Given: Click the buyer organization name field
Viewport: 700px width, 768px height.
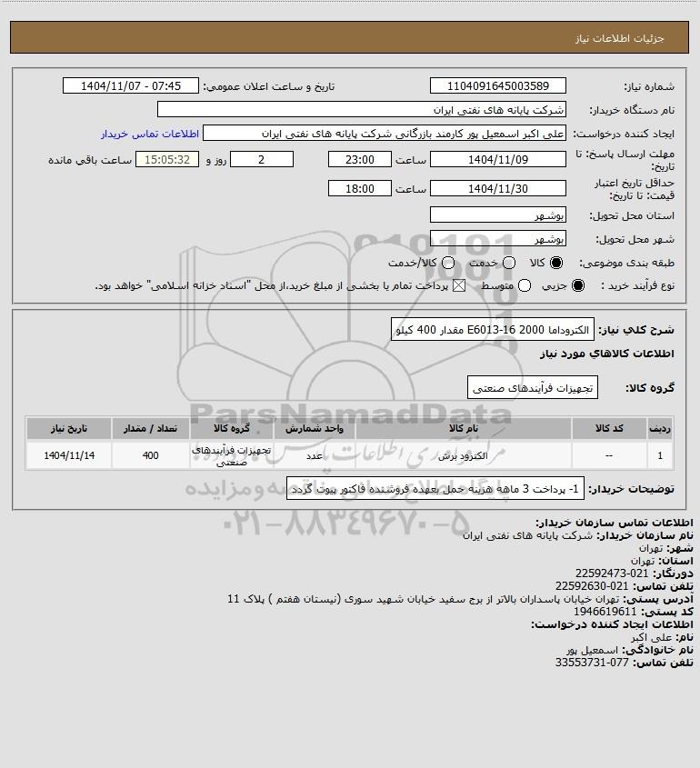Looking at the screenshot, I should pos(362,109).
